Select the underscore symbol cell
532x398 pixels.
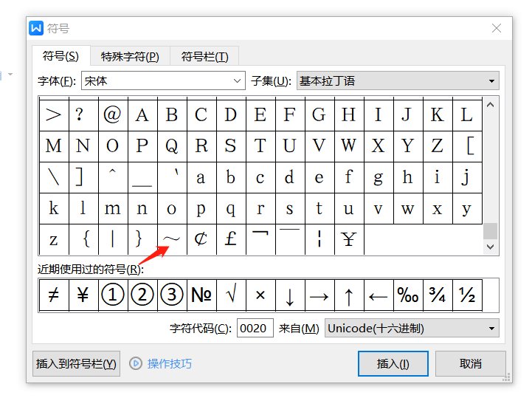pos(142,177)
